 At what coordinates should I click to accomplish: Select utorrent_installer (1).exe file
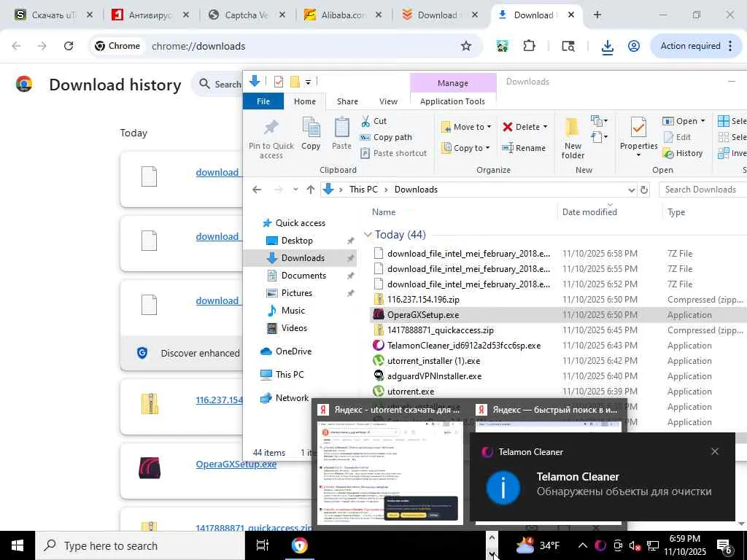433,360
